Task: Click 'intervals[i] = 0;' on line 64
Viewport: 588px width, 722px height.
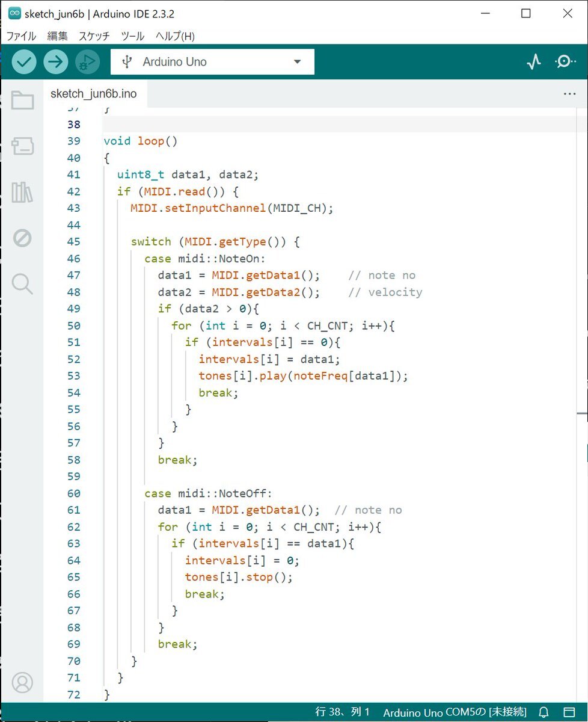Action: [242, 560]
